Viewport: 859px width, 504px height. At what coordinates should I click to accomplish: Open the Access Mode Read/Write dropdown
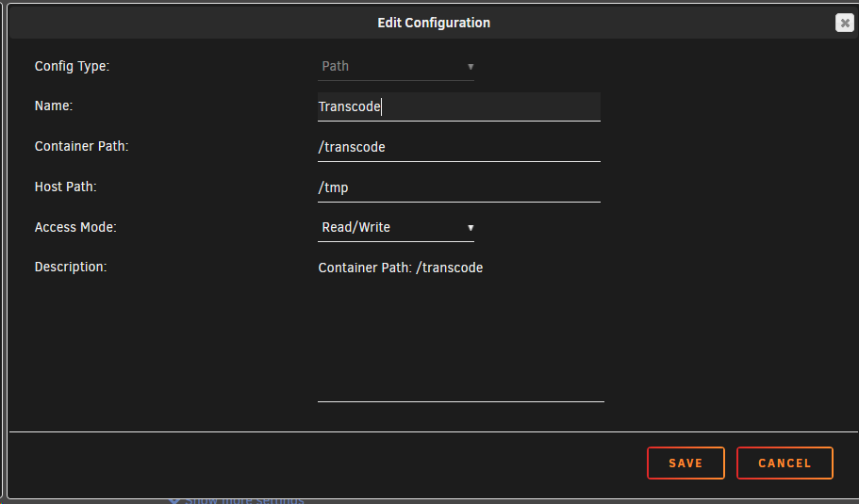395,227
